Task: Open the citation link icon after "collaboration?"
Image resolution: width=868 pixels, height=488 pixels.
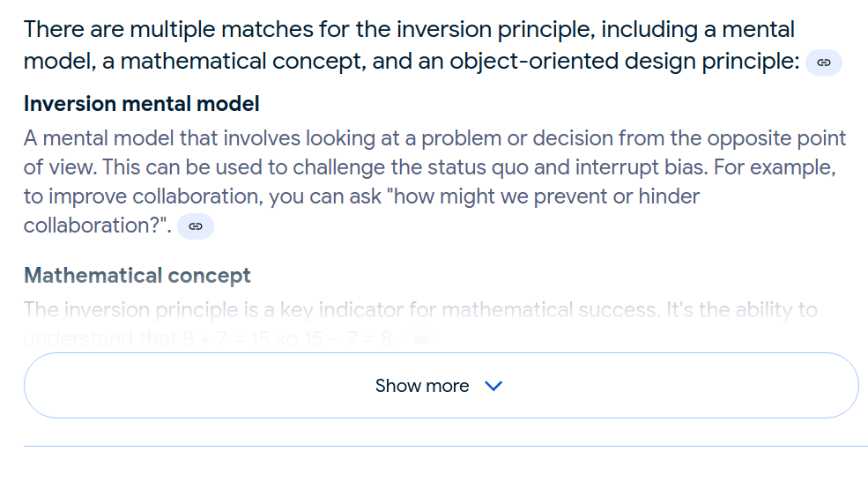Action: [x=196, y=226]
